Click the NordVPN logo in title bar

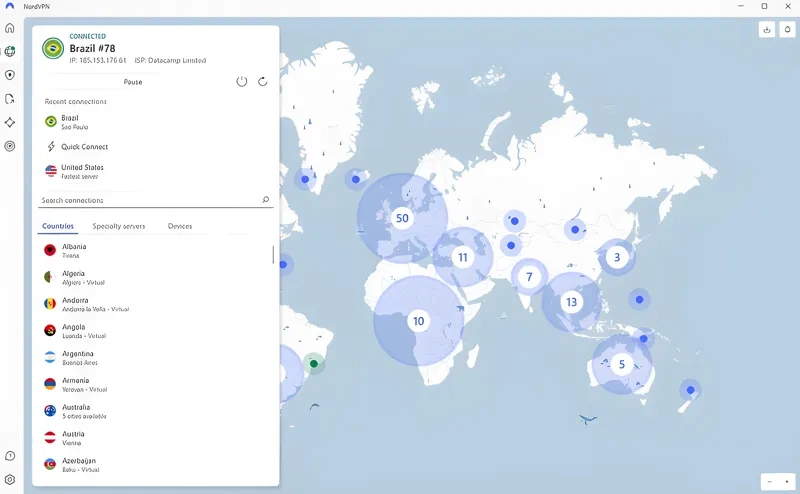pyautogui.click(x=10, y=6)
